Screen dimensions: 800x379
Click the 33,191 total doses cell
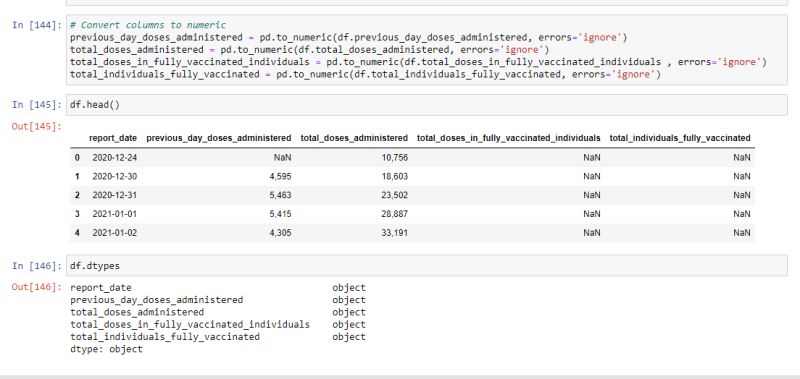(395, 233)
